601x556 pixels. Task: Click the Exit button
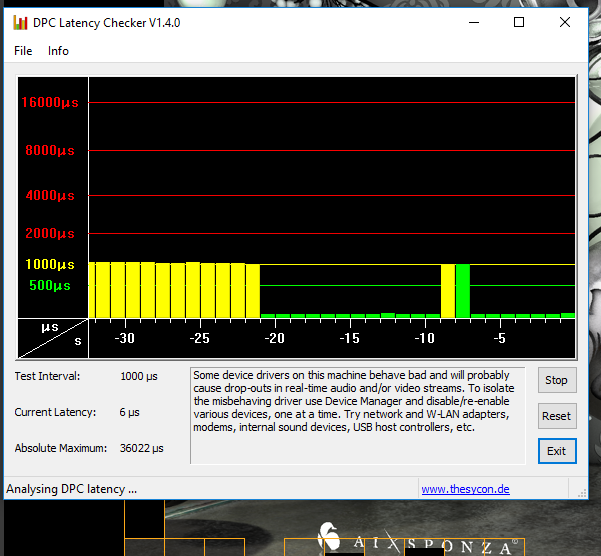tap(557, 451)
